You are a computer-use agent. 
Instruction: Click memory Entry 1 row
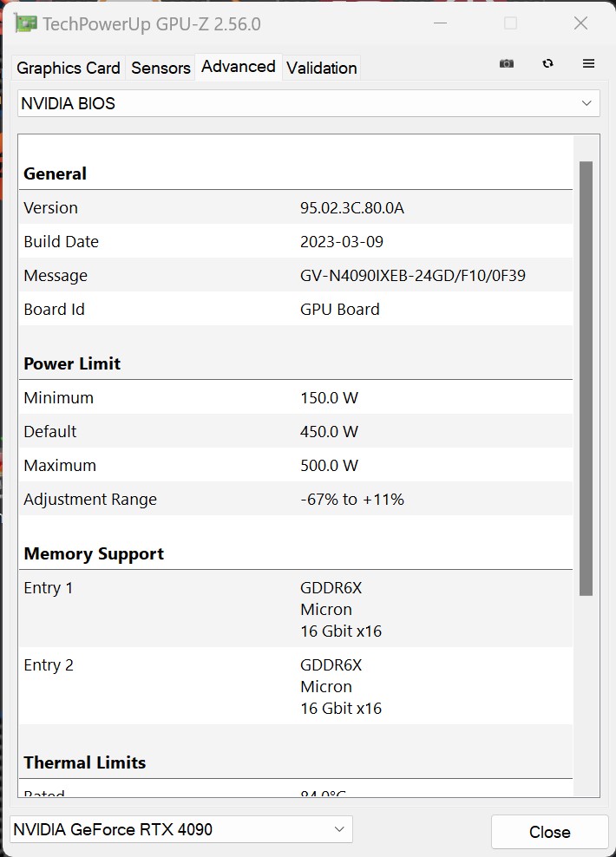pos(295,609)
